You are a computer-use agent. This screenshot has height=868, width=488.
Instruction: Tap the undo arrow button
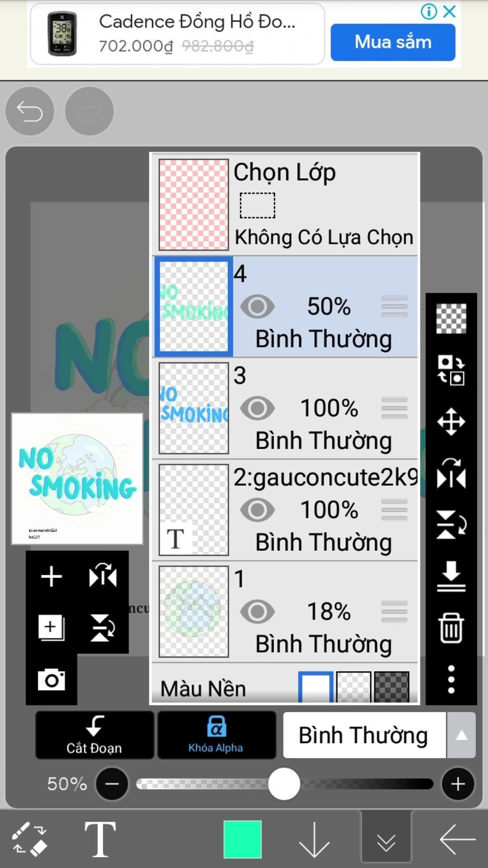pyautogui.click(x=30, y=112)
